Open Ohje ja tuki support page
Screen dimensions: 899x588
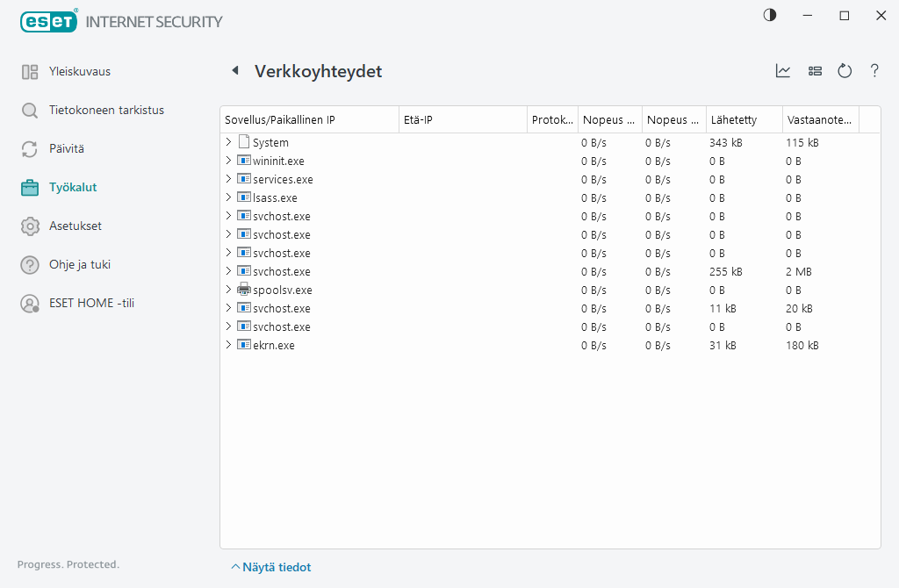[83, 264]
